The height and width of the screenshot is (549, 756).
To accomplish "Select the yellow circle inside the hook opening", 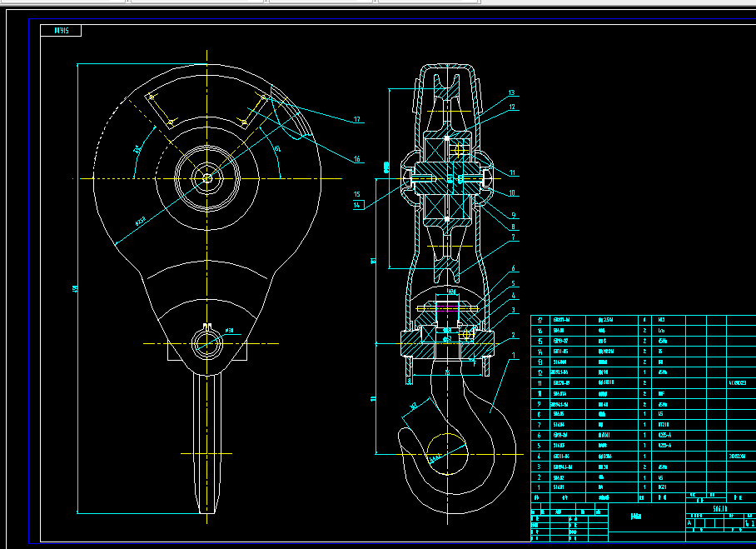I will click(447, 454).
